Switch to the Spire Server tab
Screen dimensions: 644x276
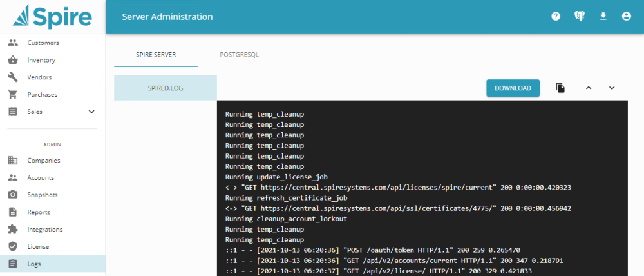(x=156, y=55)
